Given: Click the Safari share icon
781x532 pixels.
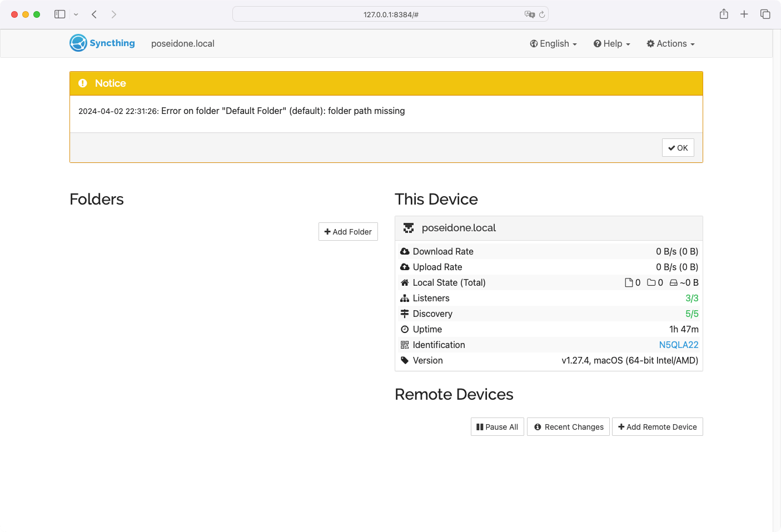Looking at the screenshot, I should [x=724, y=14].
